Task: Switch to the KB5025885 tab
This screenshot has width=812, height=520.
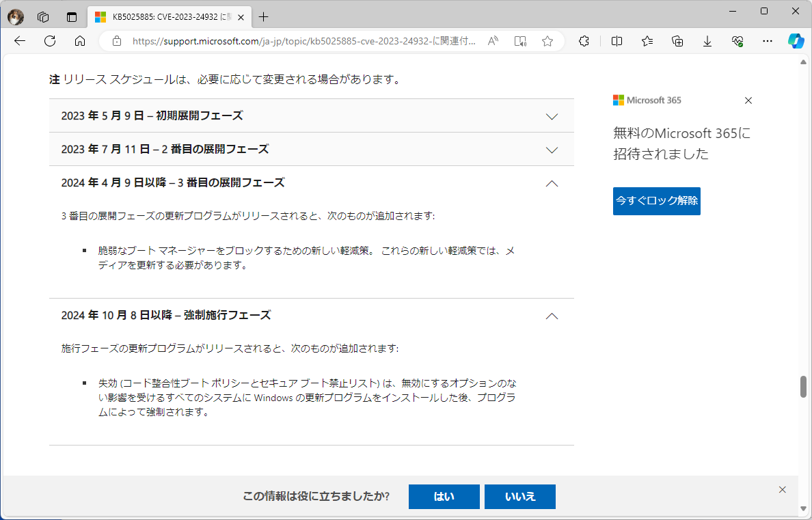Action: click(x=164, y=18)
